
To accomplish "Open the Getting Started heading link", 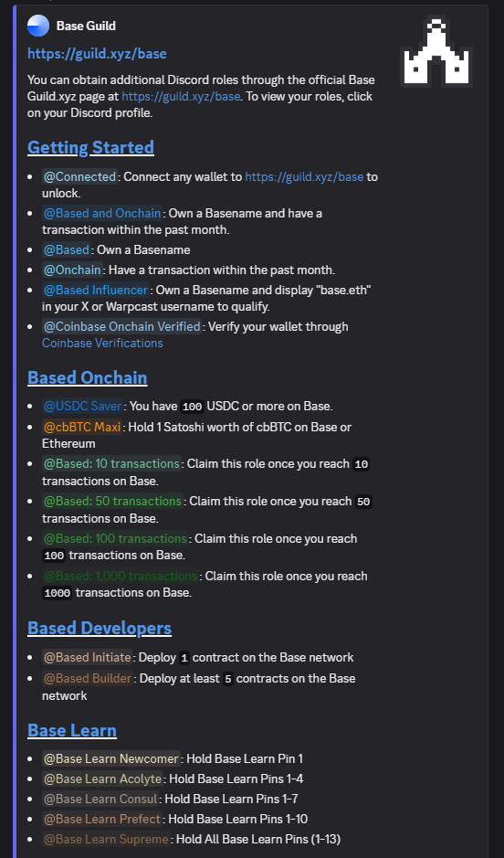I will (x=90, y=147).
